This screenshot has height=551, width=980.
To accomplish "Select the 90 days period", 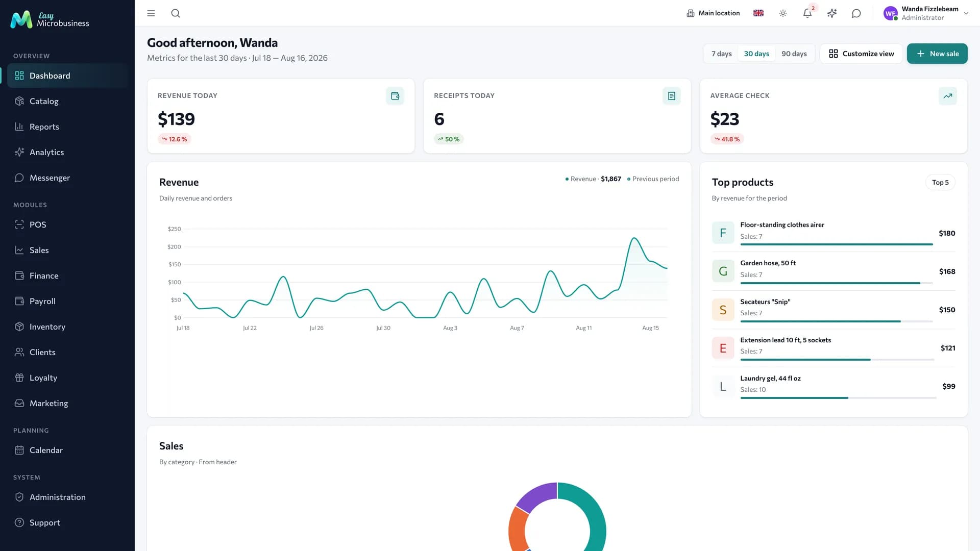I will tap(794, 54).
